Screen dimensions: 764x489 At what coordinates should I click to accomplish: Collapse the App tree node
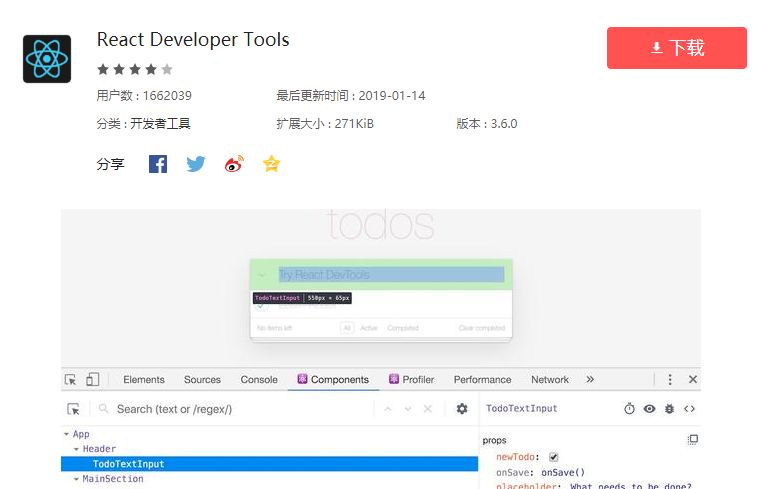click(x=66, y=434)
